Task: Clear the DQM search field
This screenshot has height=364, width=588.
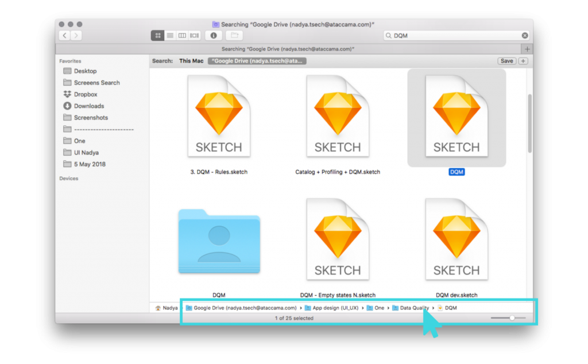Action: pyautogui.click(x=524, y=36)
